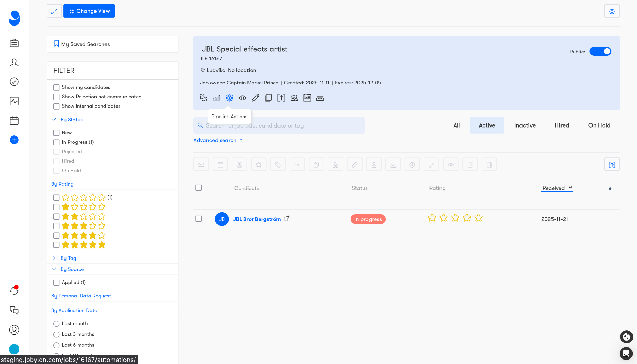
Task: Open the Pipeline Actions gear icon
Action: point(230,98)
